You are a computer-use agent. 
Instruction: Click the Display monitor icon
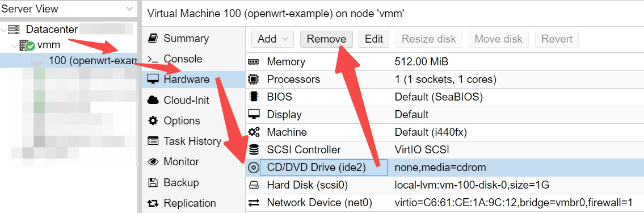(254, 114)
